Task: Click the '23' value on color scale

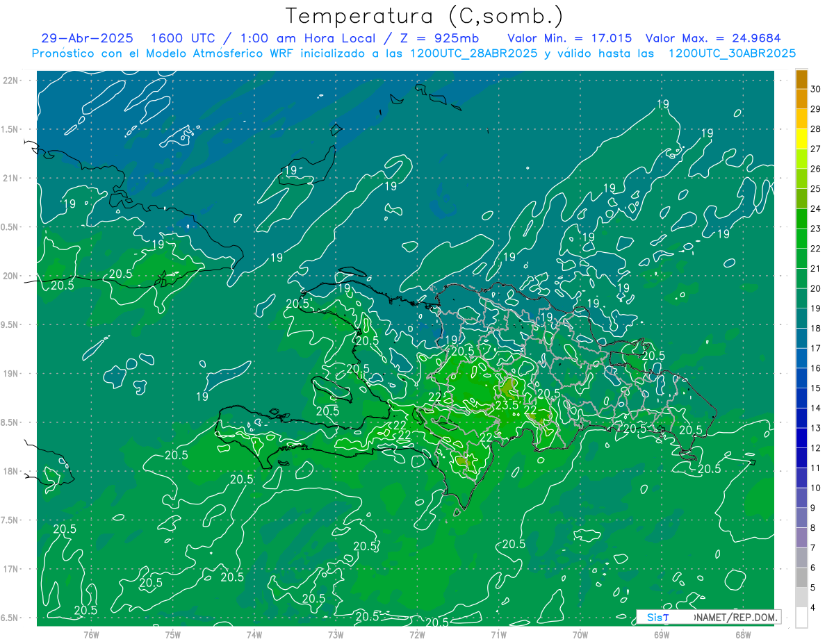Action: click(x=816, y=229)
